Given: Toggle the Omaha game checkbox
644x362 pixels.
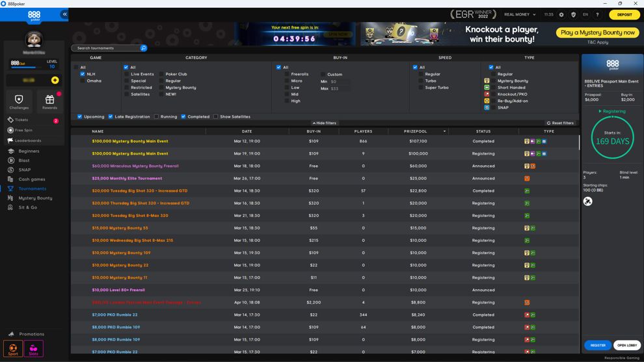Looking at the screenshot, I should 83,81.
